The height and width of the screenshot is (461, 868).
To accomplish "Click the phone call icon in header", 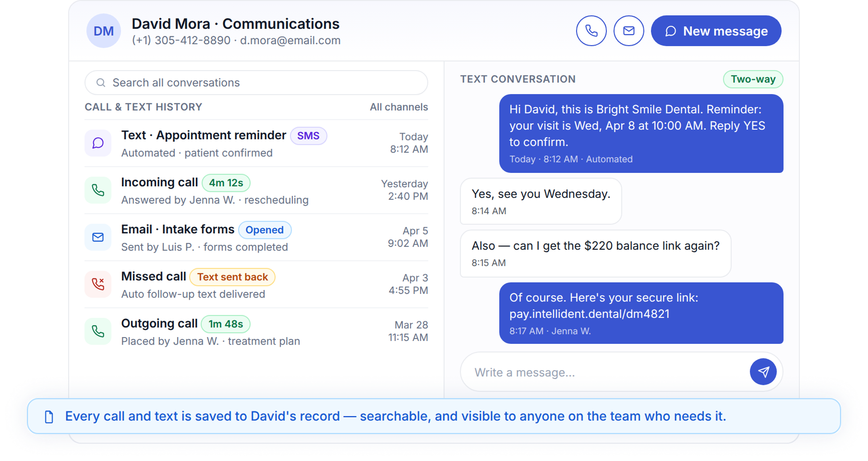I will [591, 31].
